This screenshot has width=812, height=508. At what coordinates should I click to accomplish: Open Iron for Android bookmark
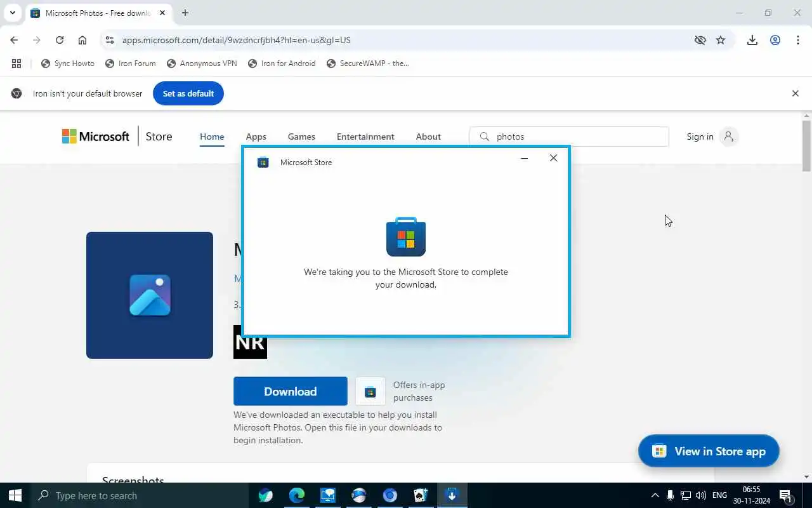pos(282,63)
